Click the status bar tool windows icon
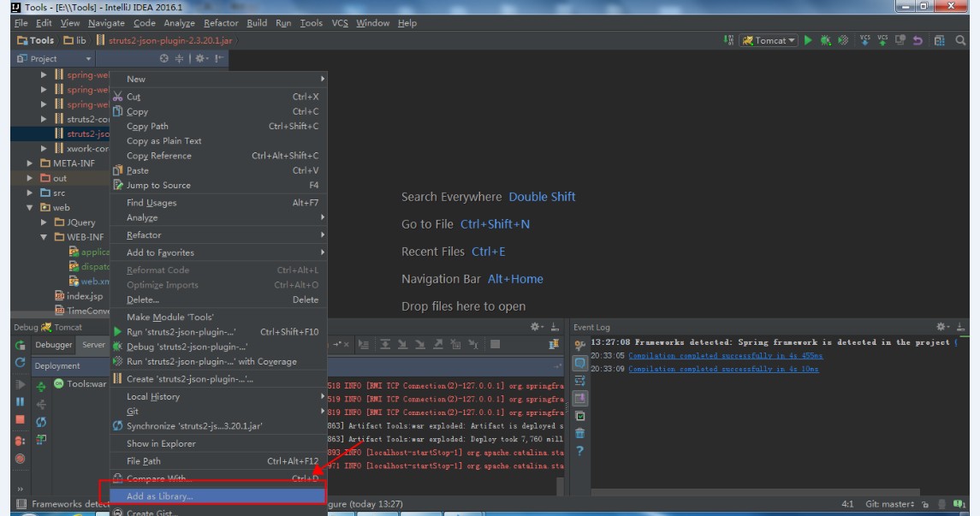 pyautogui.click(x=21, y=504)
